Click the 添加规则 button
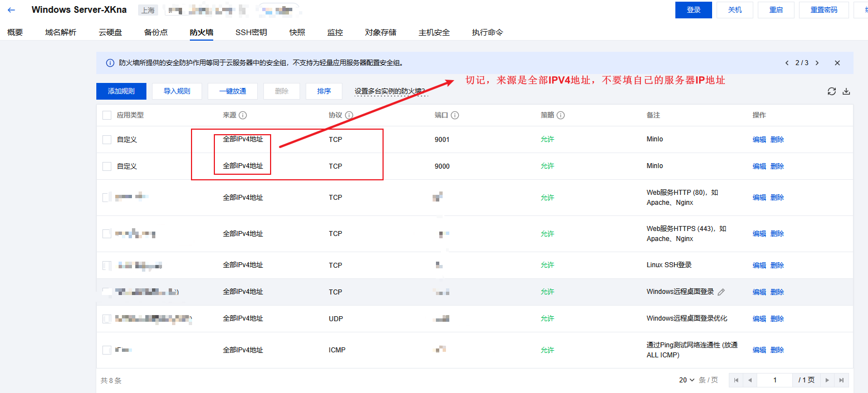The image size is (868, 393). point(121,91)
